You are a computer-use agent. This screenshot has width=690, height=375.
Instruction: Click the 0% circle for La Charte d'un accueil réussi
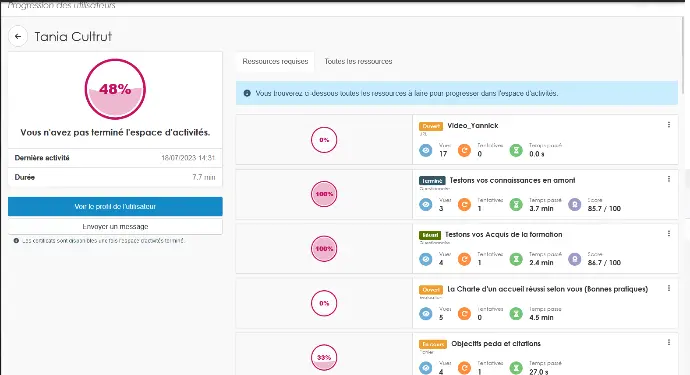click(324, 303)
